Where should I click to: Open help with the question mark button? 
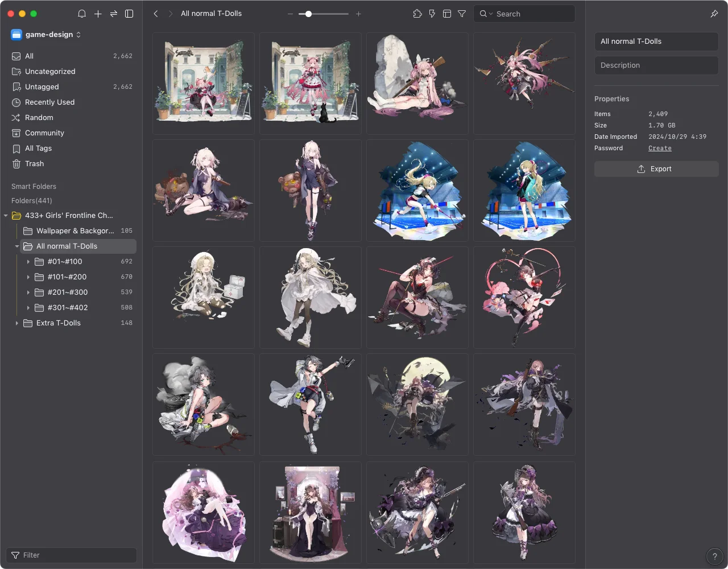pyautogui.click(x=714, y=556)
